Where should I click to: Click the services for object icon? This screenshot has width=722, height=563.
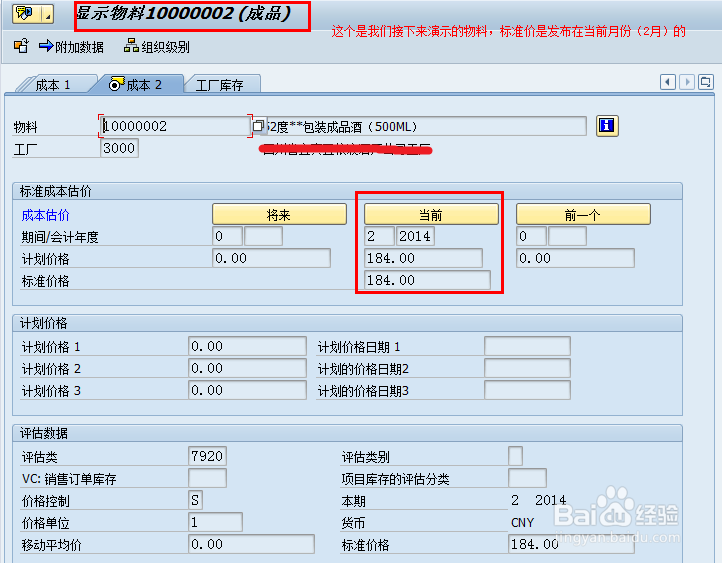point(24,13)
